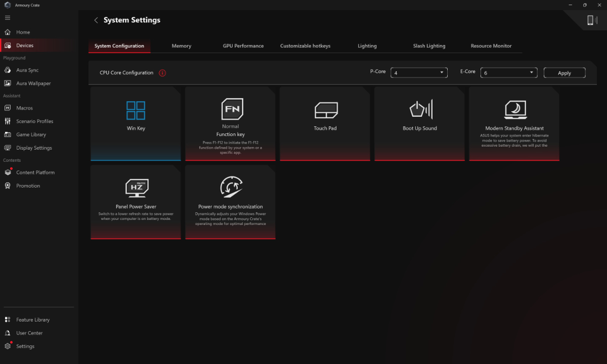Click the CPU Core Configuration info icon
607x364 pixels.
coord(162,73)
